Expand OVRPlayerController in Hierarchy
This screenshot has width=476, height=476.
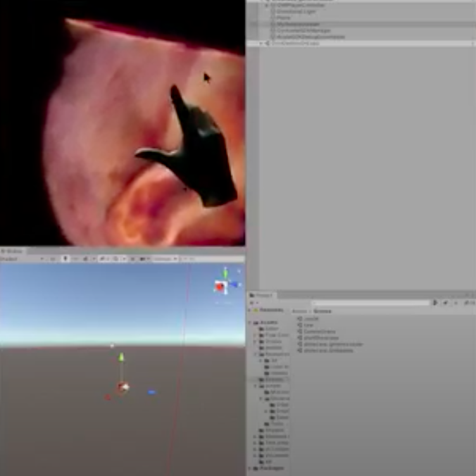click(x=267, y=5)
